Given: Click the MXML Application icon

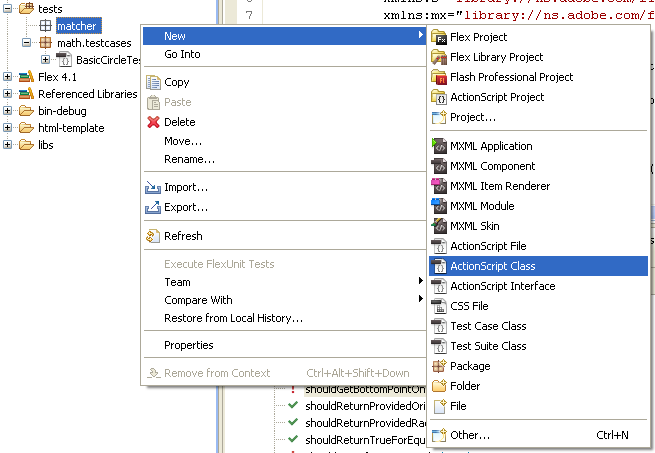Looking at the screenshot, I should tap(439, 146).
